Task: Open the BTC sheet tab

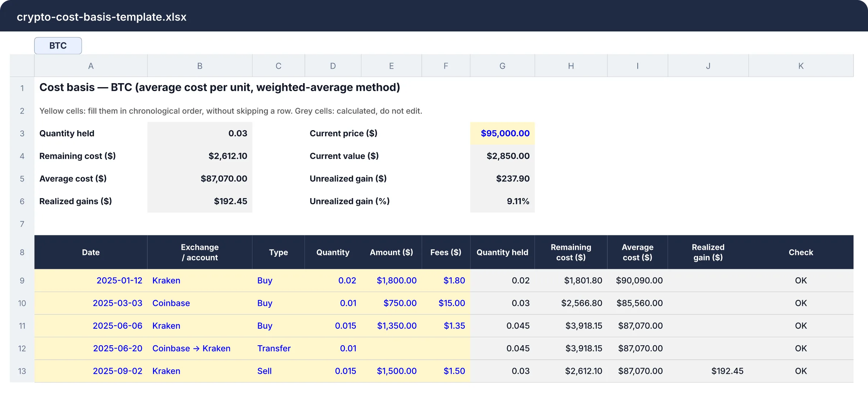Action: click(x=58, y=46)
